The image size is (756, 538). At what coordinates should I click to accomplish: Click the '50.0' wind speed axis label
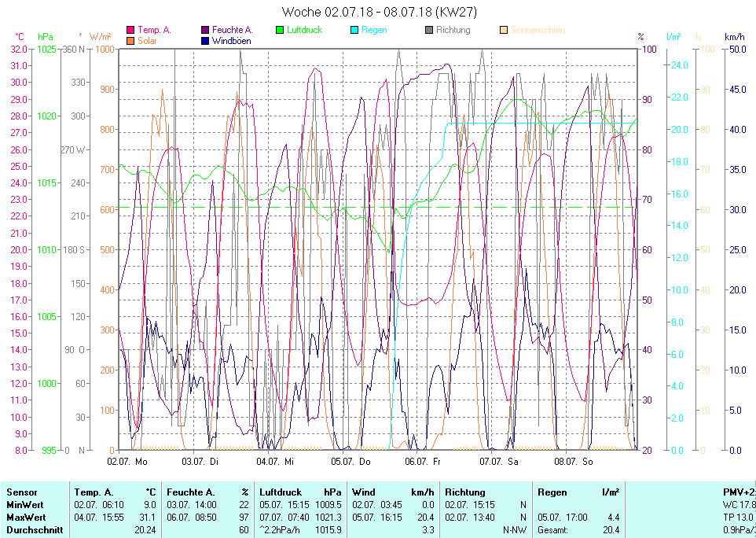pos(737,49)
